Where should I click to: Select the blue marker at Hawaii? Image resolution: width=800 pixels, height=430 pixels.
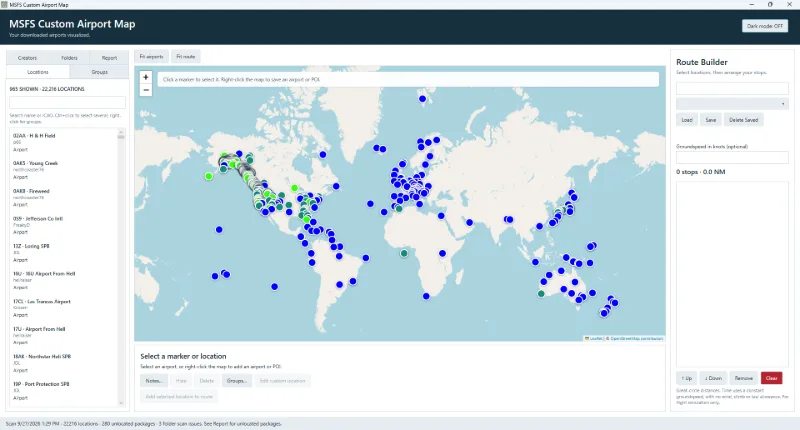click(219, 230)
